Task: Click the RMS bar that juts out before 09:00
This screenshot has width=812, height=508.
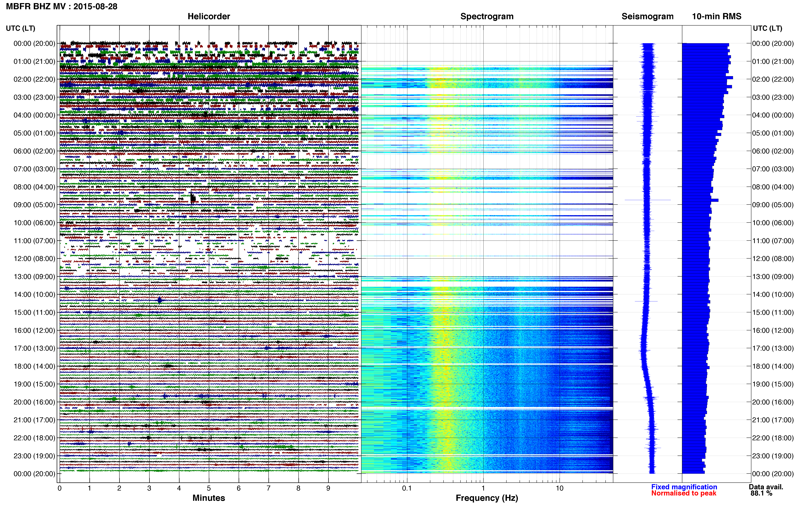Action: pyautogui.click(x=700, y=200)
